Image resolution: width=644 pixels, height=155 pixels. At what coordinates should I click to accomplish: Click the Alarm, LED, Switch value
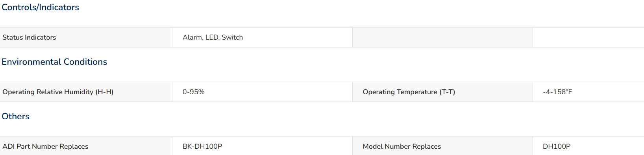point(213,38)
